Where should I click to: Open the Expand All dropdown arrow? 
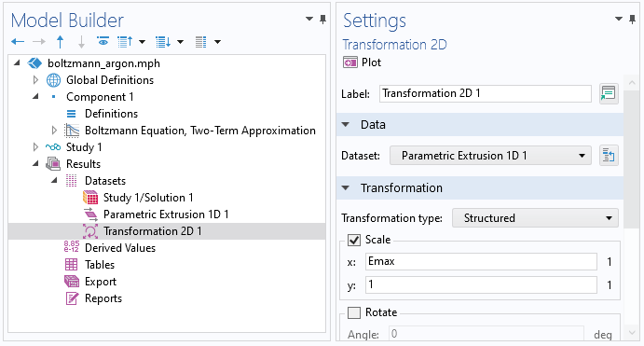pos(180,42)
